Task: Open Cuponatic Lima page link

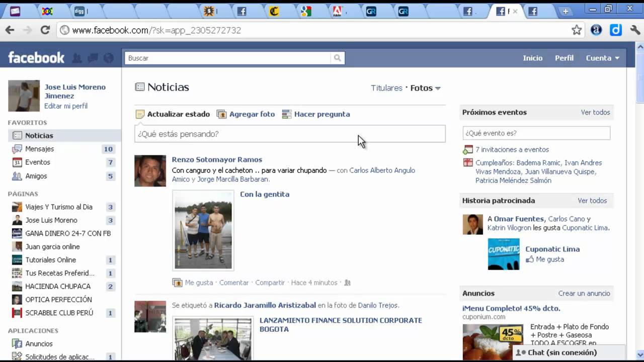Action: [x=552, y=249]
